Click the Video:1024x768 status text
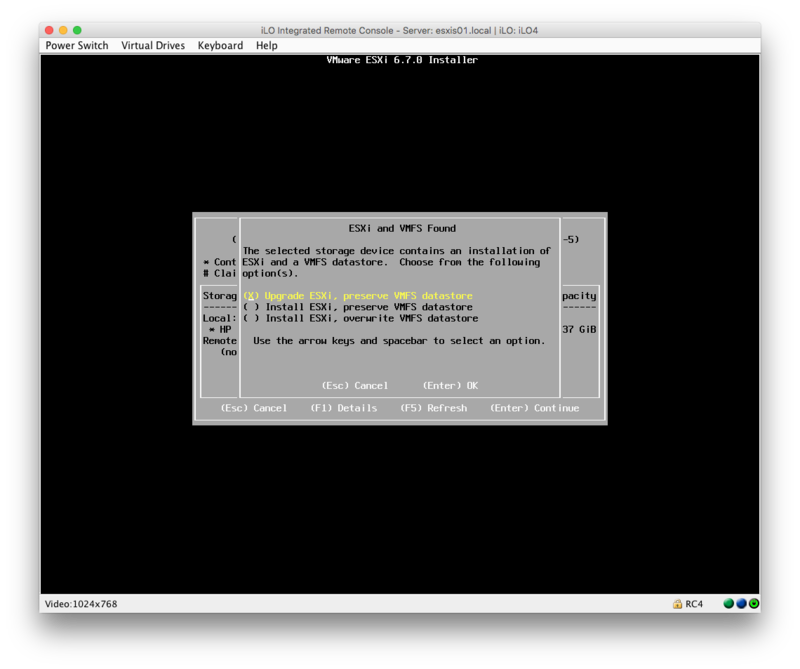Screen dimensions: 800x669 tap(81, 604)
